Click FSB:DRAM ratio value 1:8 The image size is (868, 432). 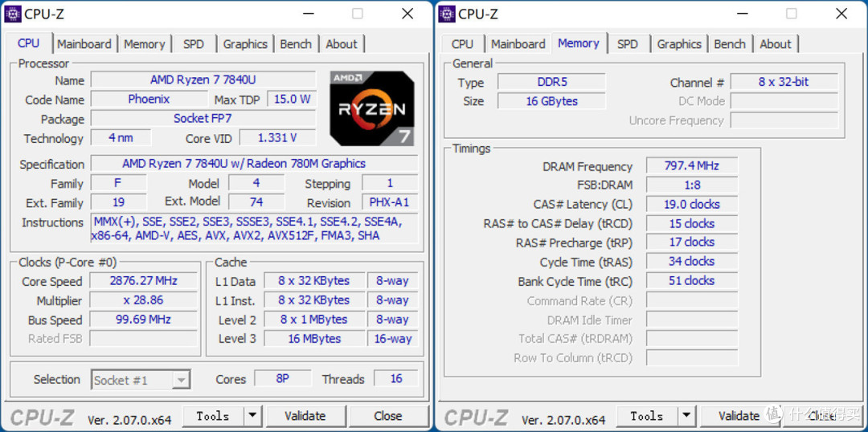(x=691, y=185)
